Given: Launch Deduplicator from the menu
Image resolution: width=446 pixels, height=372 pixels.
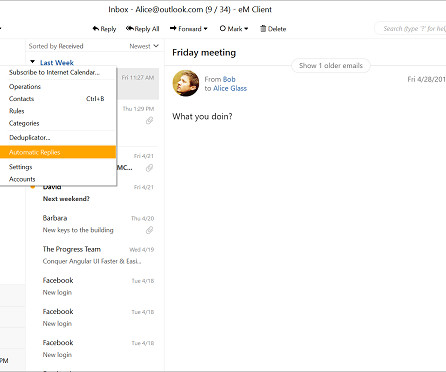Looking at the screenshot, I should pos(58,137).
